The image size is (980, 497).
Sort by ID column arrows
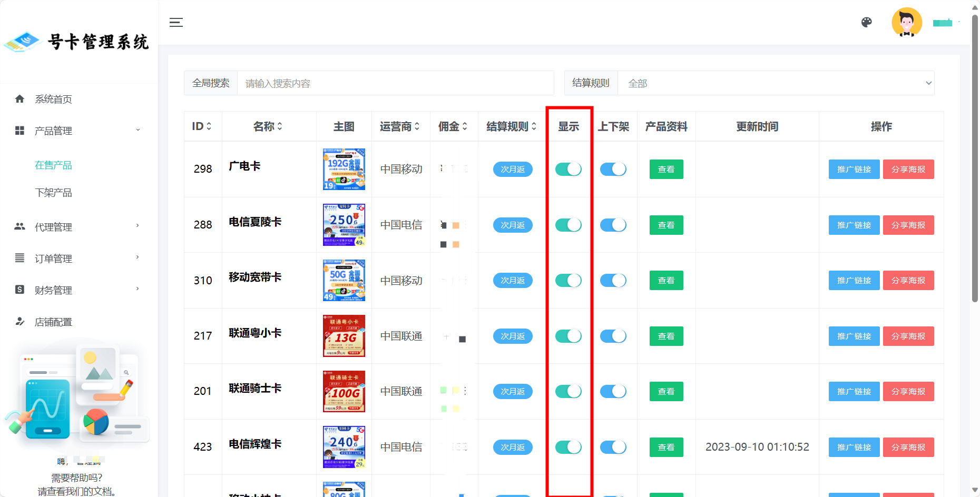click(x=209, y=126)
